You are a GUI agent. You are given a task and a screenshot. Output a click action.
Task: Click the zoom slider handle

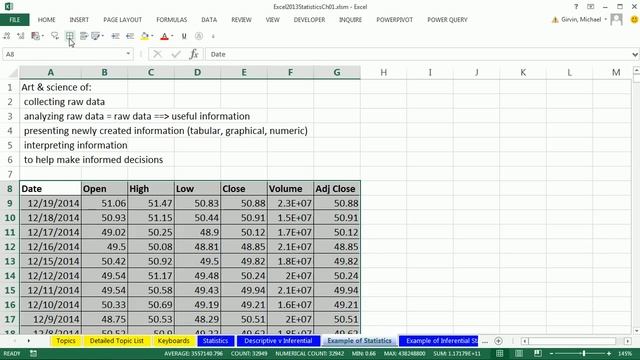click(584, 353)
